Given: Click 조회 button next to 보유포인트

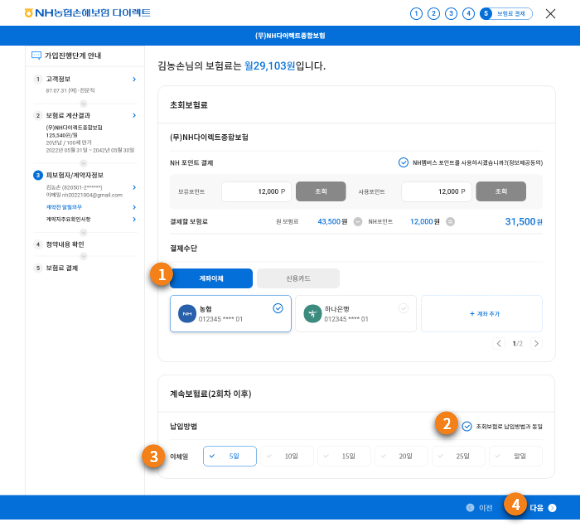Looking at the screenshot, I should pos(321,191).
